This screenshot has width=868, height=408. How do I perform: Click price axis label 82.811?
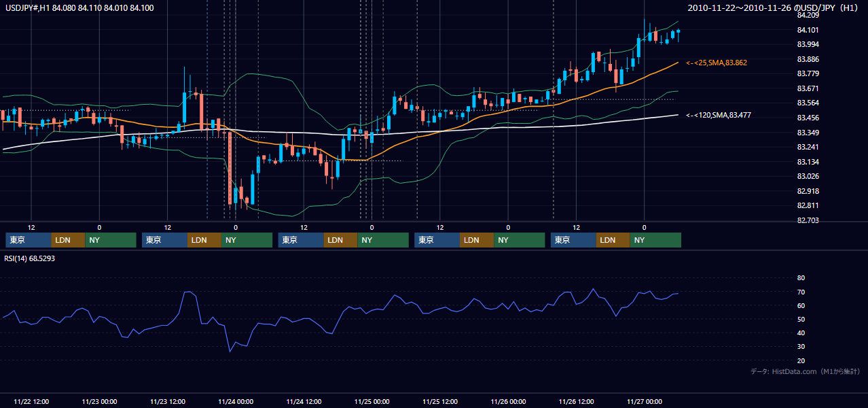tap(808, 205)
